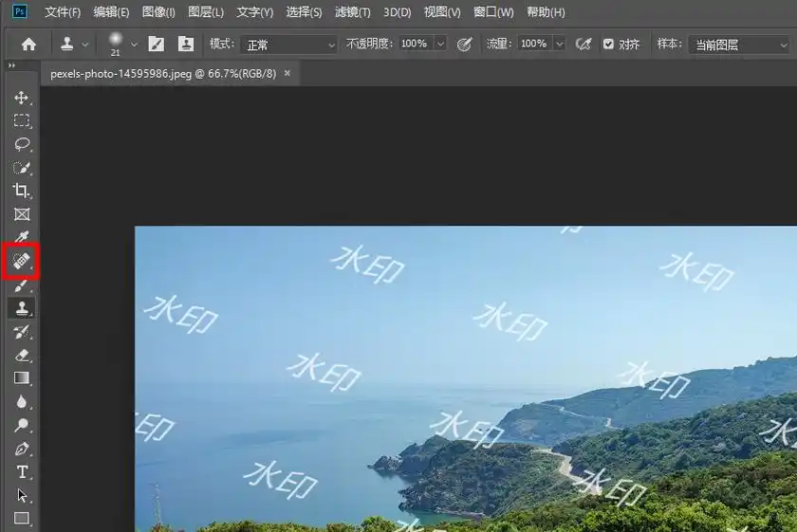Open the brush preset picker with size 21

point(122,45)
